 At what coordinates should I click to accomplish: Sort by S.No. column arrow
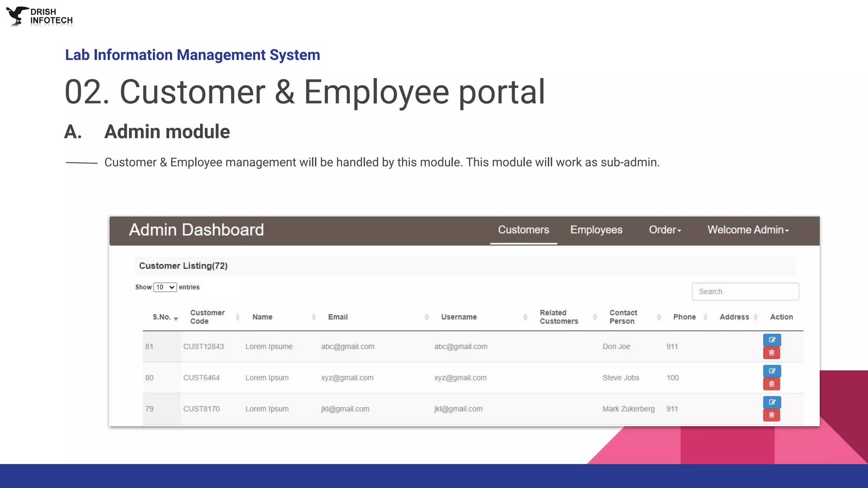pyautogui.click(x=176, y=319)
